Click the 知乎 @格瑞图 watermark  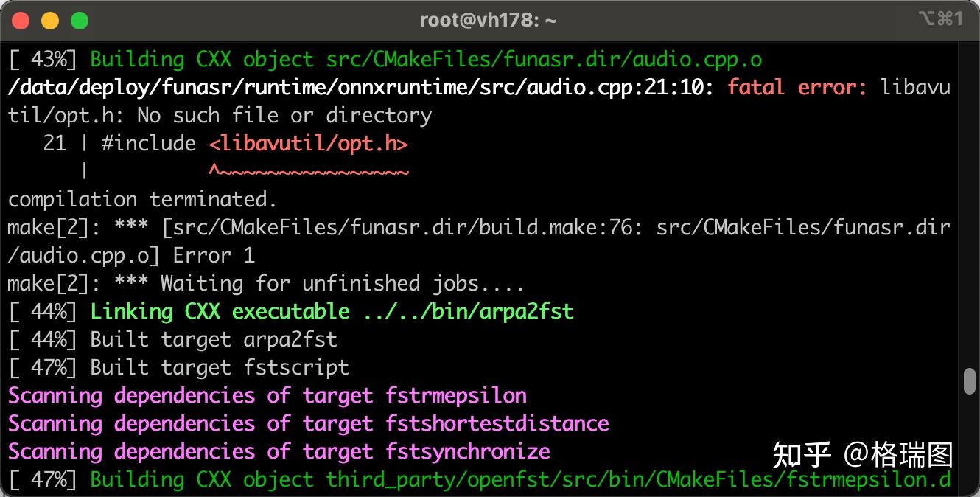click(x=862, y=455)
